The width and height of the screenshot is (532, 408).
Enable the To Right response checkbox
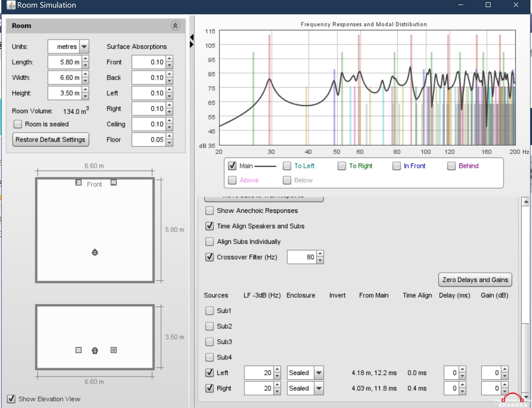[x=342, y=166]
